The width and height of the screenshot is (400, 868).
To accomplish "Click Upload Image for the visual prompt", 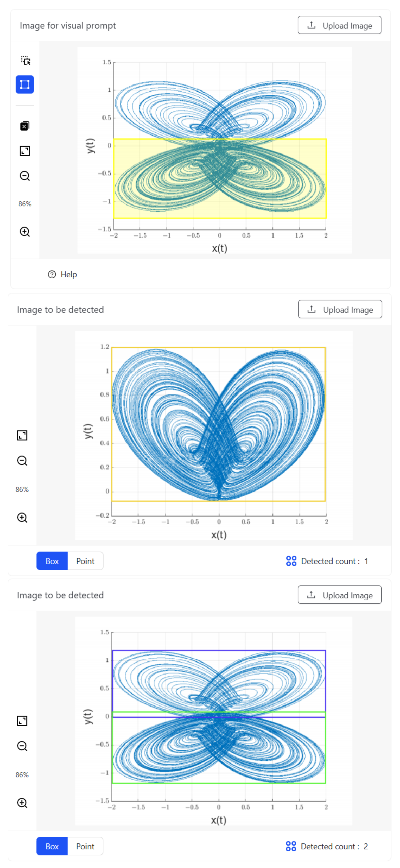I will (339, 25).
